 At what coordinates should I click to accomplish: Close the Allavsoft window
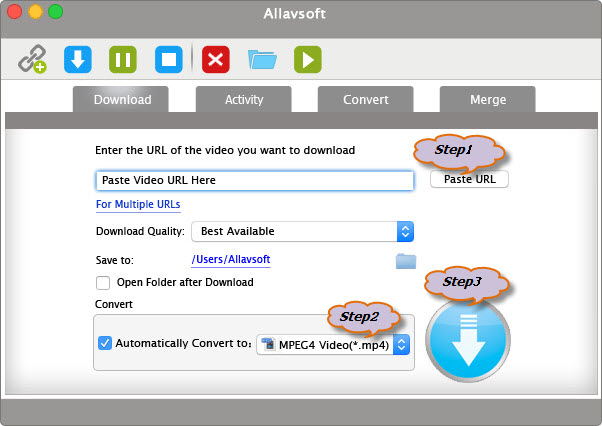[15, 12]
